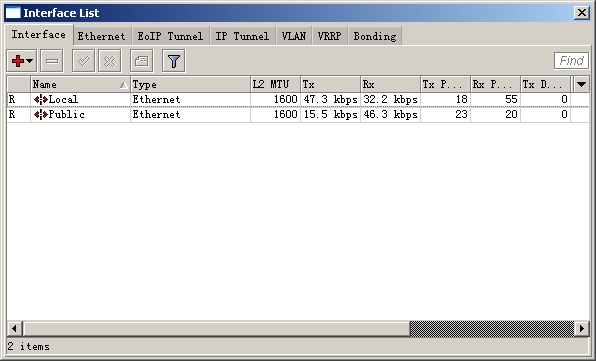Click the Local interface ethernet icon
The height and width of the screenshot is (361, 596).
point(41,100)
